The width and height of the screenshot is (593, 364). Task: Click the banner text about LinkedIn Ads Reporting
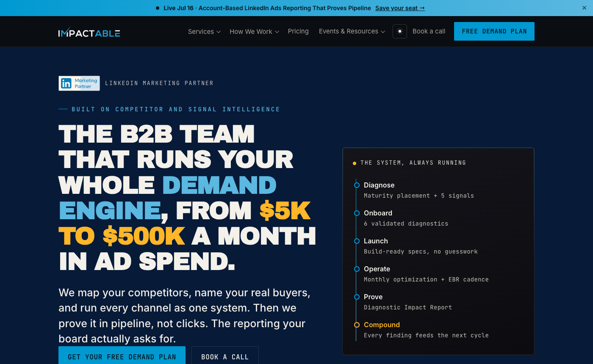click(267, 8)
